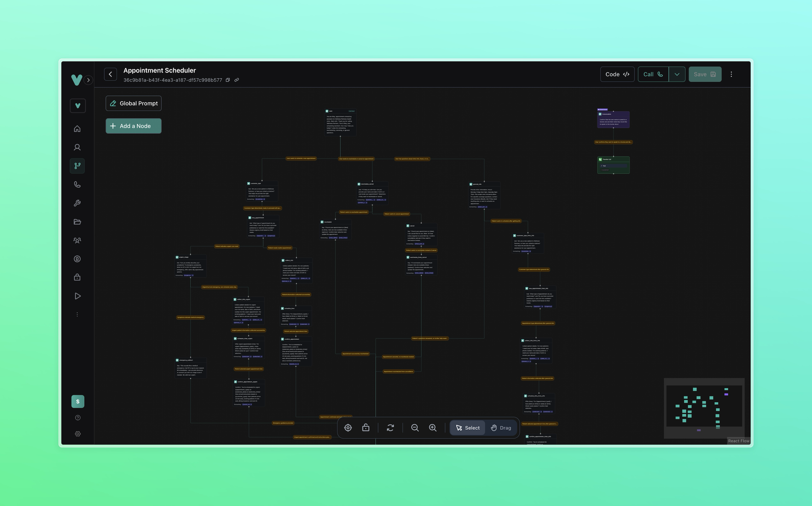Open the Call button dropdown chevron
The height and width of the screenshot is (506, 812).
[x=677, y=74]
